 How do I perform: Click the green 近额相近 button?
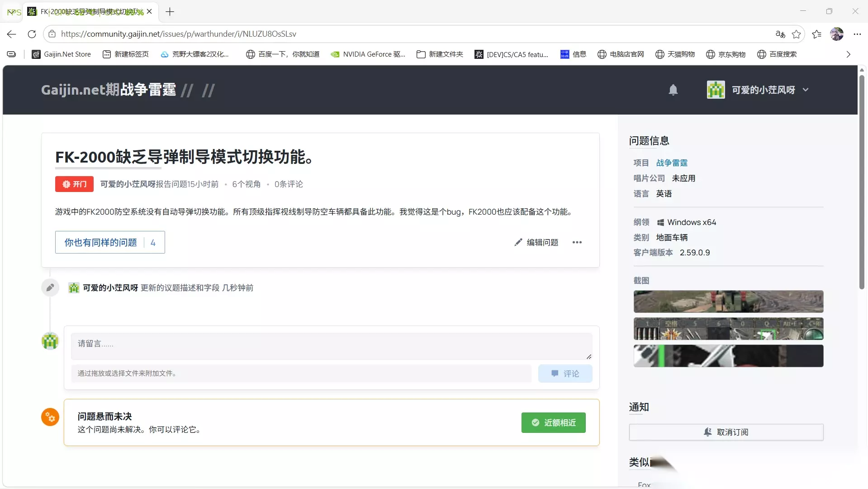click(553, 422)
